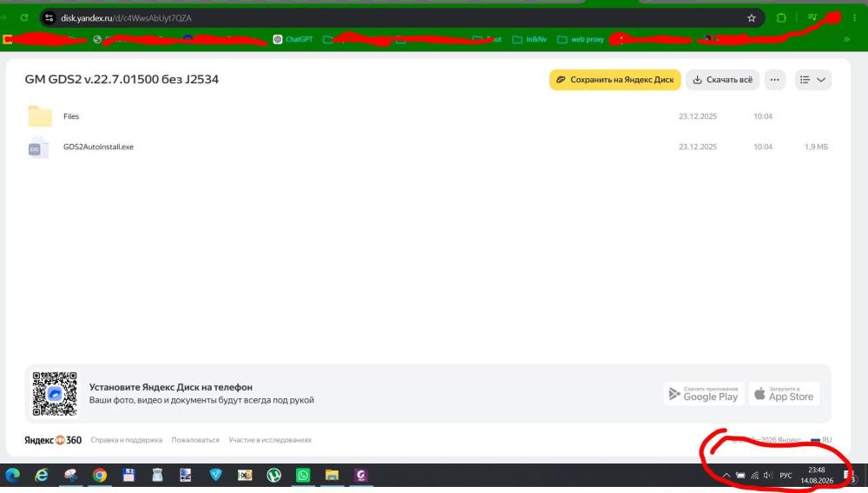Open File Explorer from the taskbar
868x493 pixels.
click(x=332, y=476)
